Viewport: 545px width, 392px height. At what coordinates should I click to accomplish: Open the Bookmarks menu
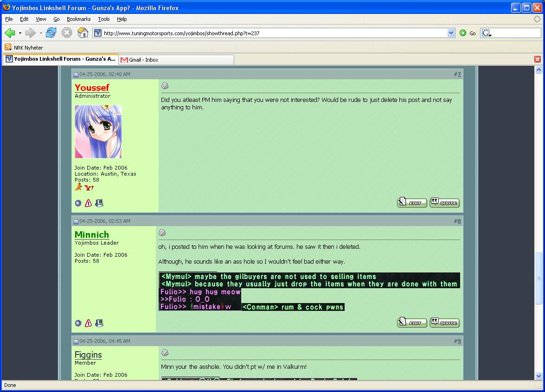click(78, 19)
